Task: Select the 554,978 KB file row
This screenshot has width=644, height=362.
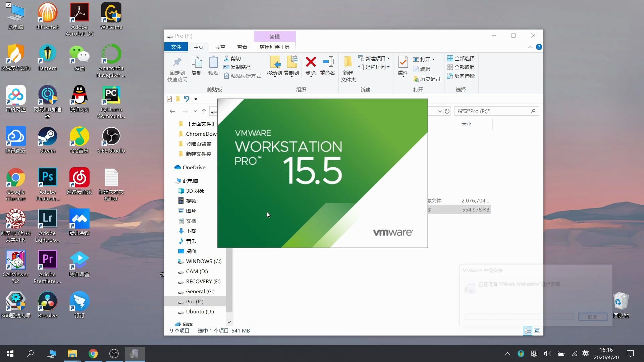Action: click(x=459, y=210)
